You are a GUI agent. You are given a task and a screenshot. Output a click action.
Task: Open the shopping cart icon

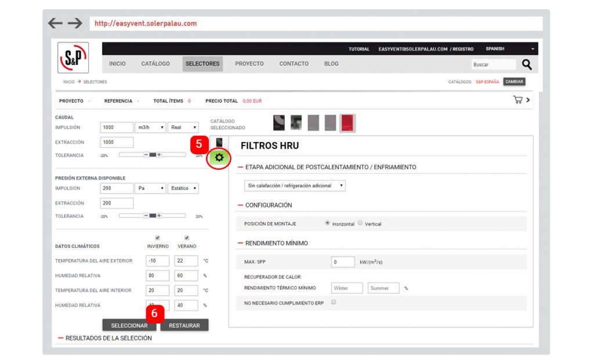[x=517, y=100]
